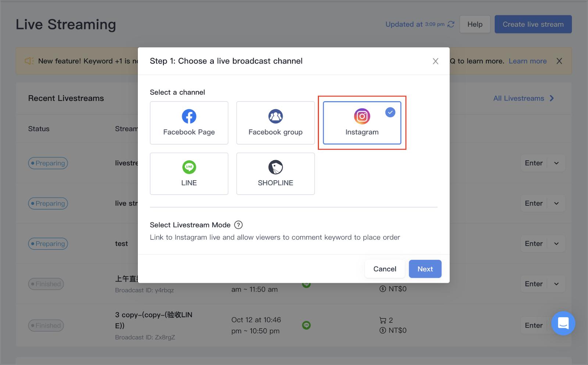Expand dropdown for y4rbqz broadcast row

(556, 284)
